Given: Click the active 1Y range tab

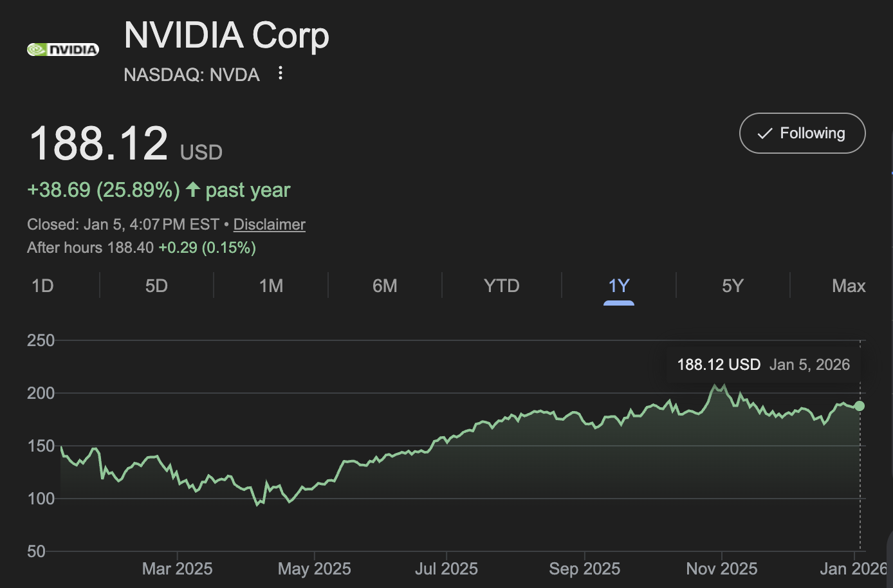Looking at the screenshot, I should pos(618,285).
